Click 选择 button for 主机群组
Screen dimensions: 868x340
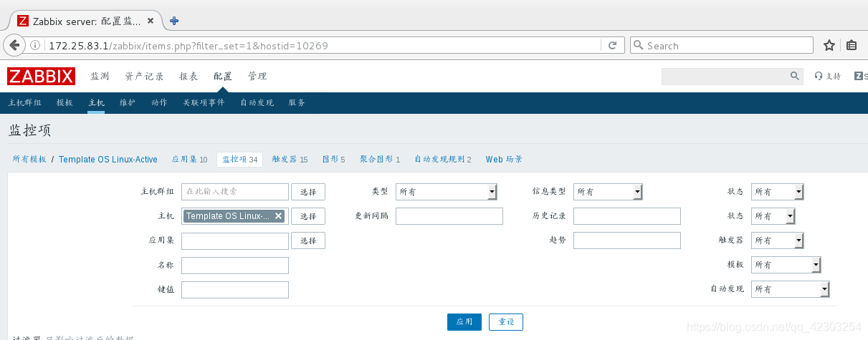point(308,192)
